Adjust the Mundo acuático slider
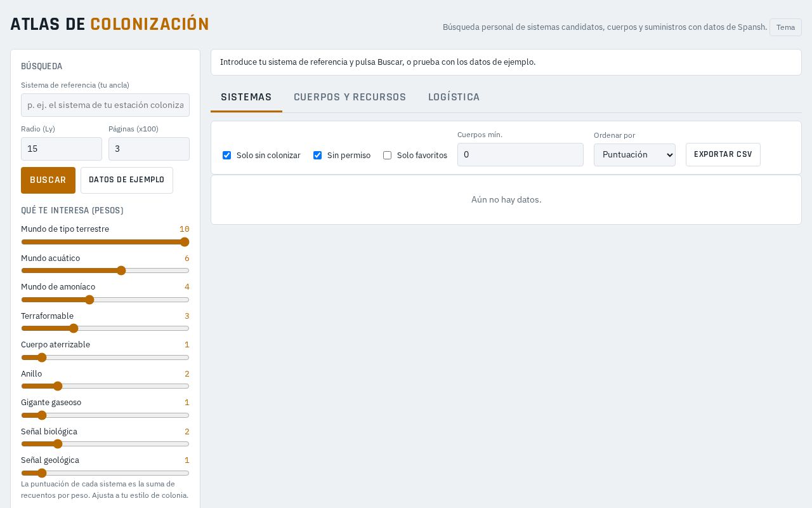This screenshot has width=812, height=508. pyautogui.click(x=105, y=271)
